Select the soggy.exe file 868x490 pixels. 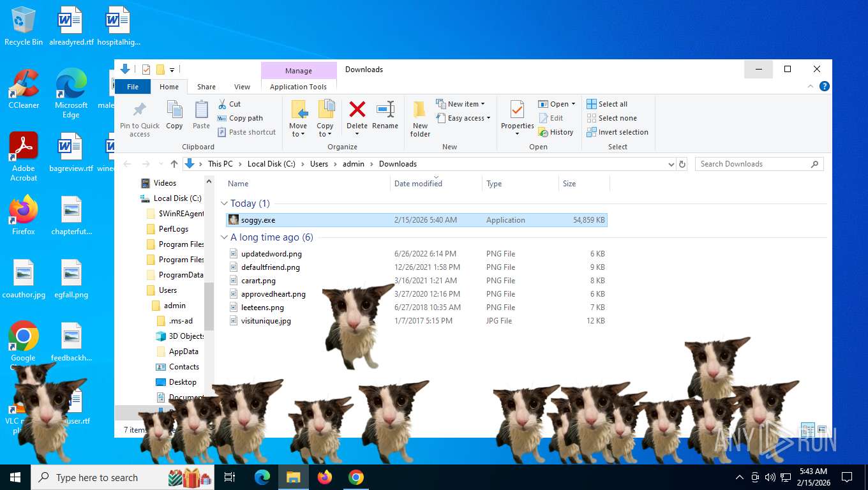[417, 220]
